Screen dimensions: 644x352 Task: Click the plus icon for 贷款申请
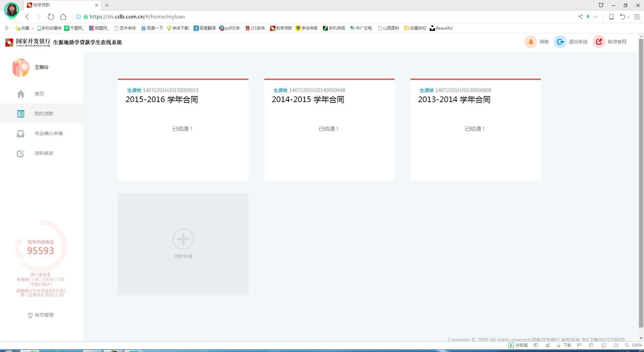(x=183, y=239)
